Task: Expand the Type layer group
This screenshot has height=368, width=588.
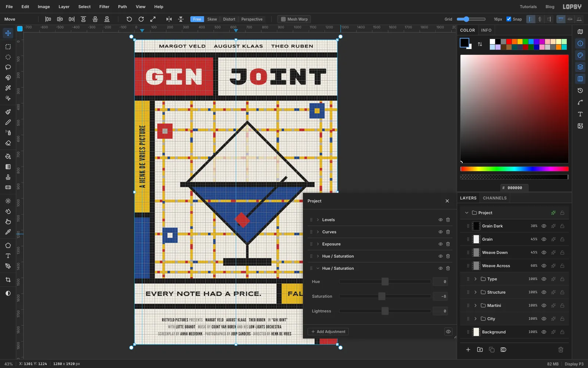Action: (x=476, y=279)
